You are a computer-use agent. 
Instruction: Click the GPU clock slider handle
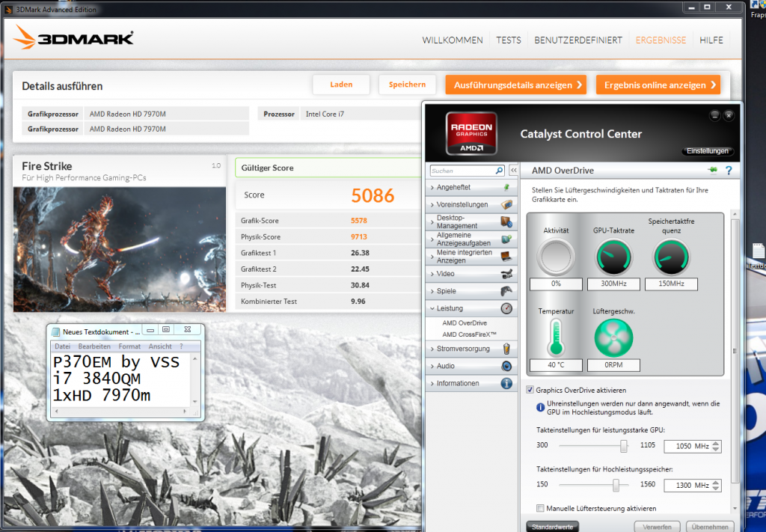pyautogui.click(x=624, y=445)
